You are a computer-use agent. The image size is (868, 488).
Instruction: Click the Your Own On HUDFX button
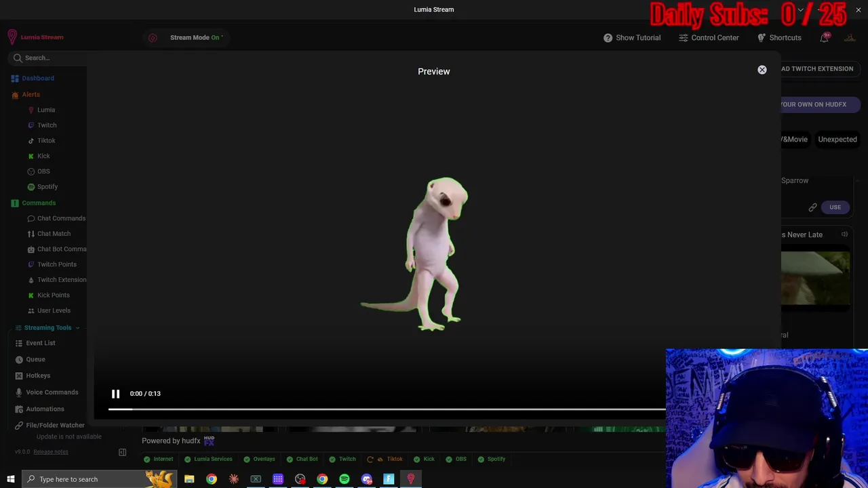click(821, 104)
